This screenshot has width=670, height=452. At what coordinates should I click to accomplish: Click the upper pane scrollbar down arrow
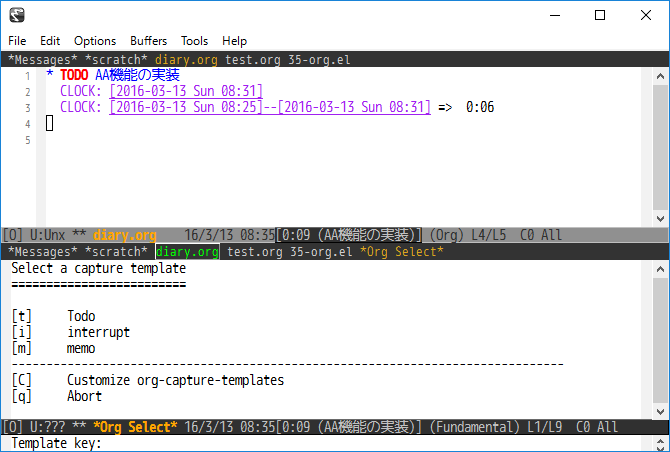tap(661, 219)
